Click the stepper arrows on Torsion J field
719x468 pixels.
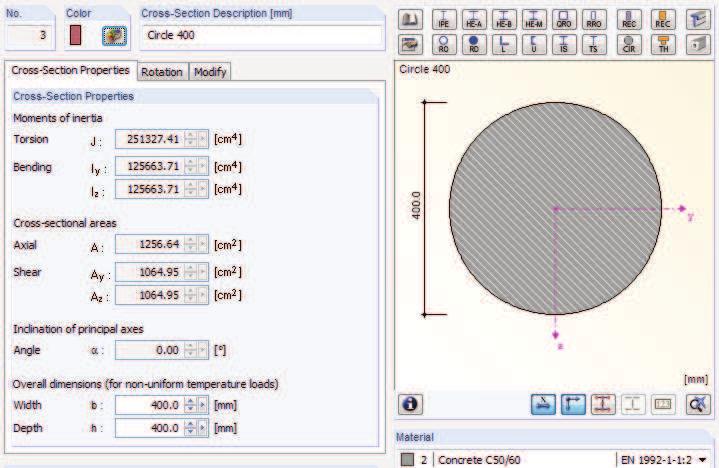coord(190,139)
